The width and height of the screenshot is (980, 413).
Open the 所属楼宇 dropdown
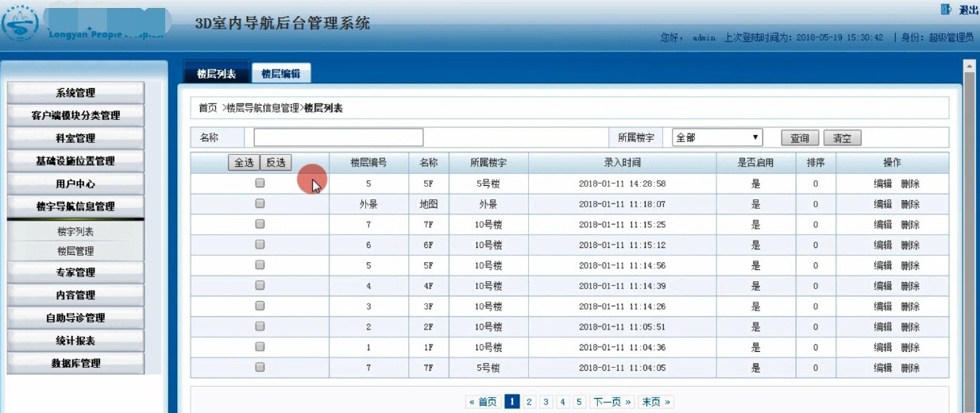[717, 137]
